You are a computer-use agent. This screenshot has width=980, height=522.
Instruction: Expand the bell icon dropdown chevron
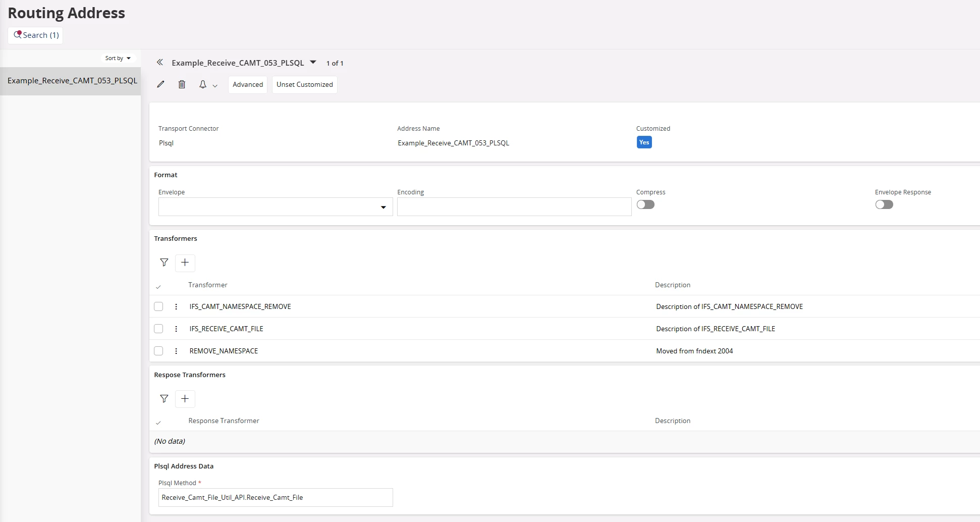click(x=215, y=86)
